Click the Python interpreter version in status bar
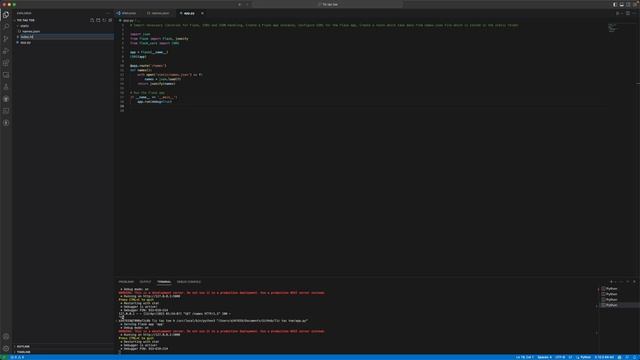Viewport: 640px width, 360px height. coord(604,357)
